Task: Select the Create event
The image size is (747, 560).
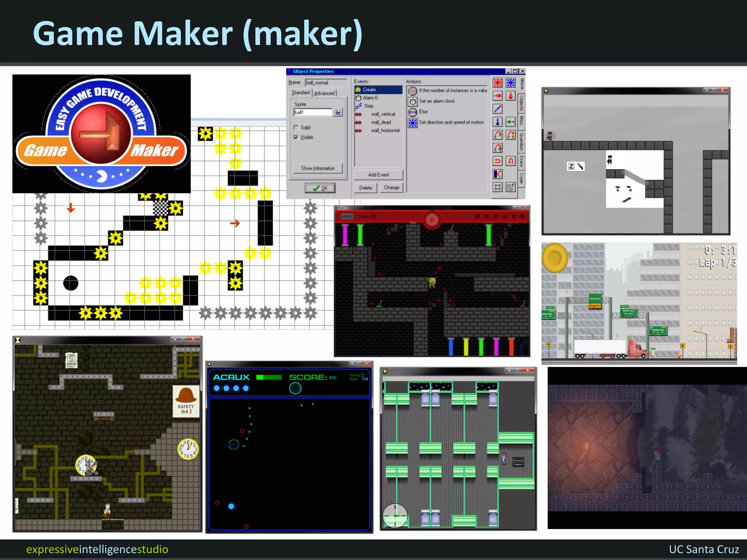Action: [378, 90]
